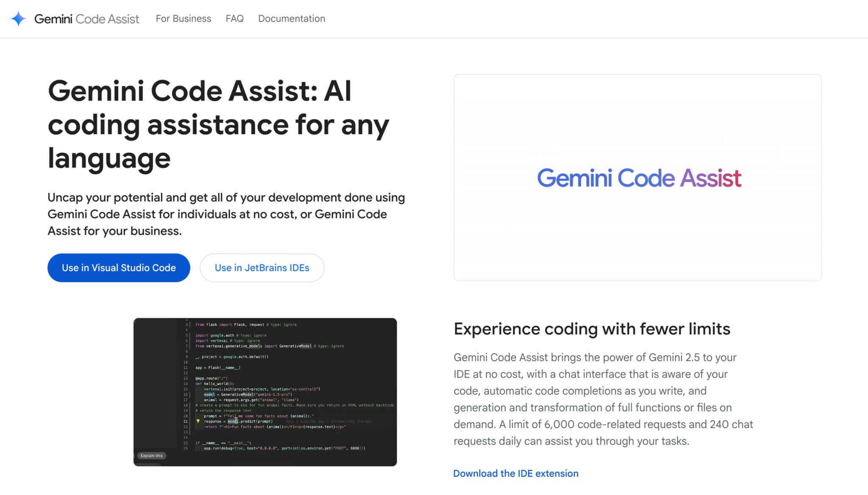Click the colorful Gemini Code Assist banner text

pyautogui.click(x=639, y=178)
